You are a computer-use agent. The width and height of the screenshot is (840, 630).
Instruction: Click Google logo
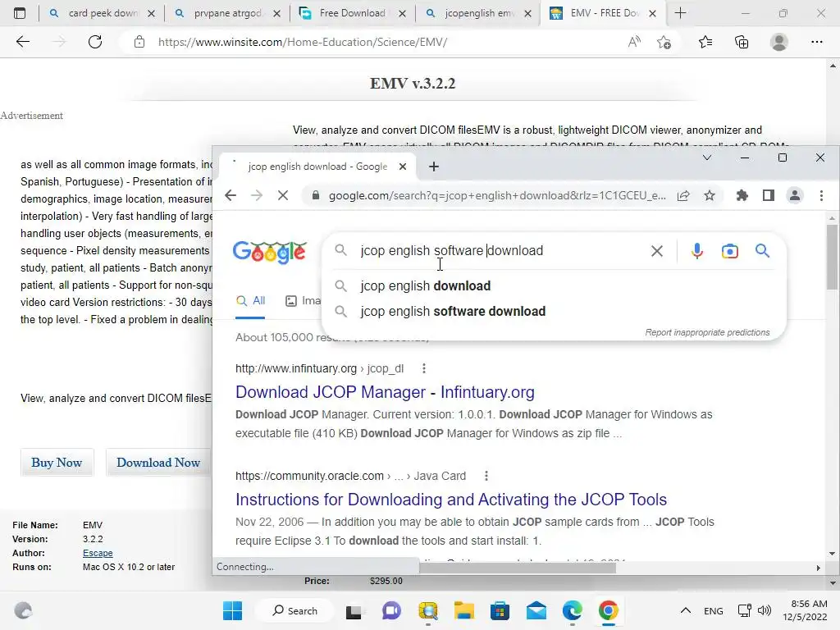(269, 252)
